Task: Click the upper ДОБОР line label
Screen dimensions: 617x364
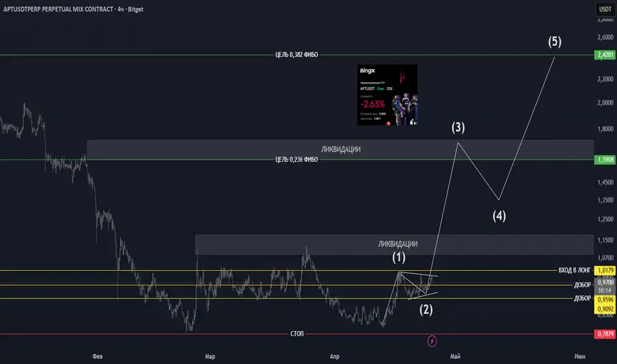Action: pyautogui.click(x=583, y=285)
